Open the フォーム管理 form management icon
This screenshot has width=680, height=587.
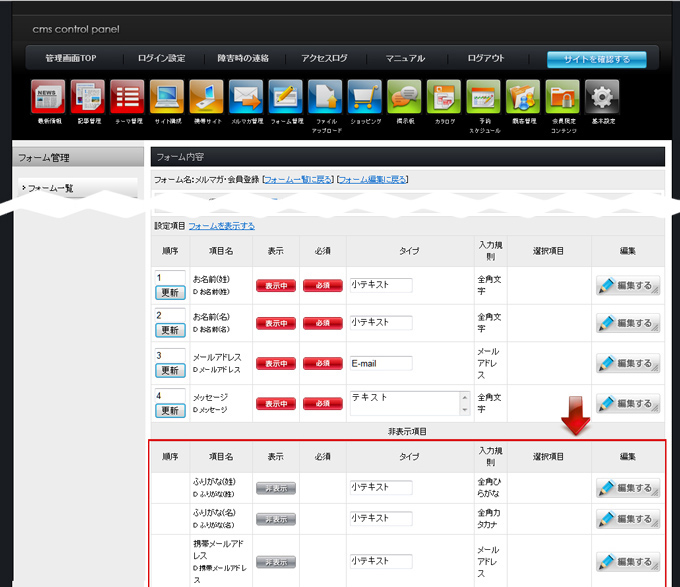pos(286,98)
